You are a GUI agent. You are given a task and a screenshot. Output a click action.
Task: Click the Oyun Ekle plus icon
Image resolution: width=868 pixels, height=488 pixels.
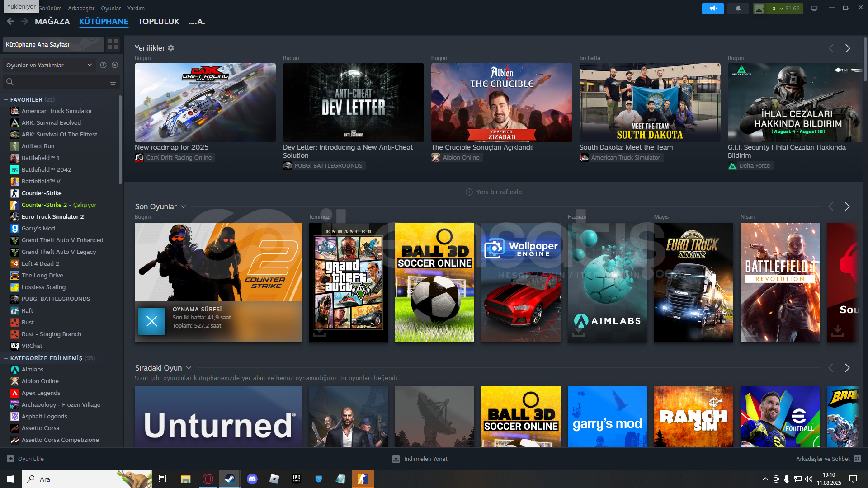point(11,459)
